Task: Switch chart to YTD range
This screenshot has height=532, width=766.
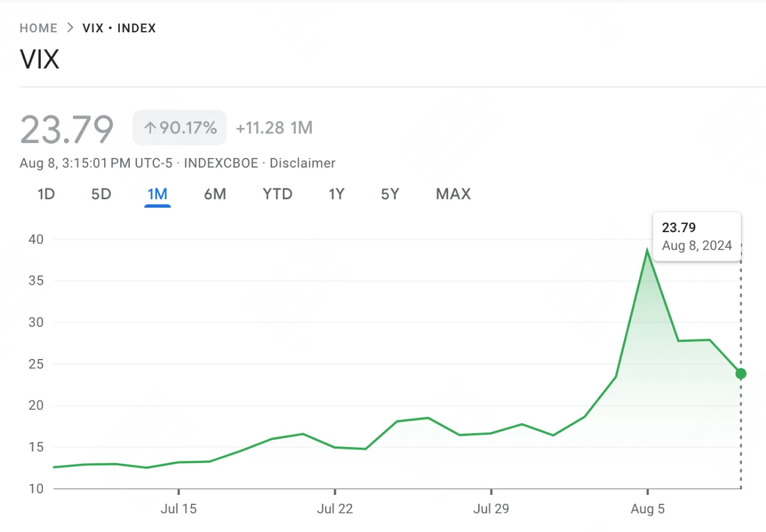Action: point(278,194)
